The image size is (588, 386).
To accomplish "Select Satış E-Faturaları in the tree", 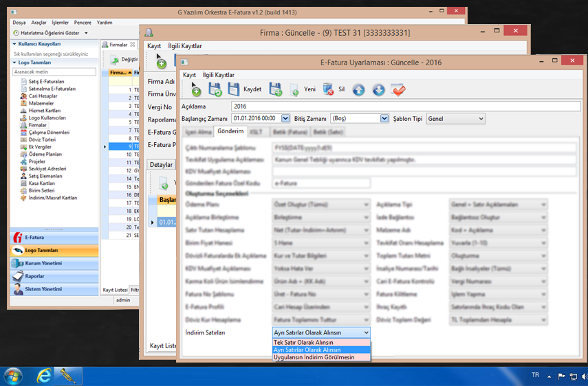I will (x=46, y=81).
